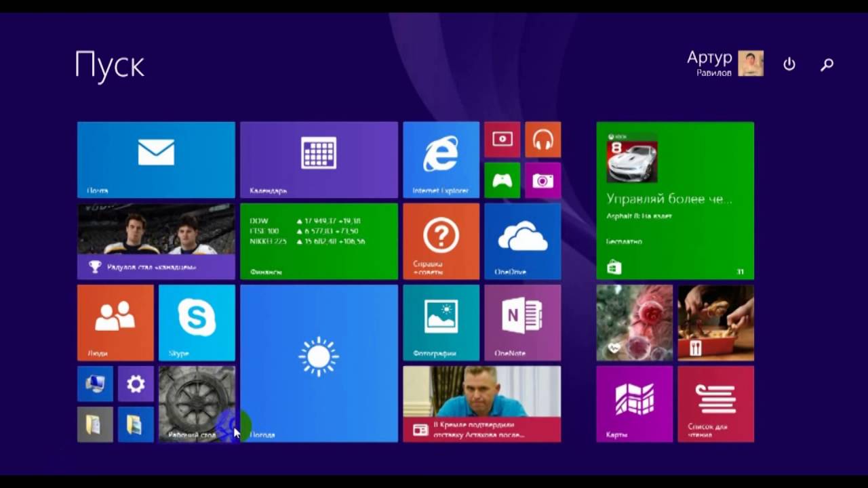Open the red Video tile
The image size is (868, 488).
(502, 140)
